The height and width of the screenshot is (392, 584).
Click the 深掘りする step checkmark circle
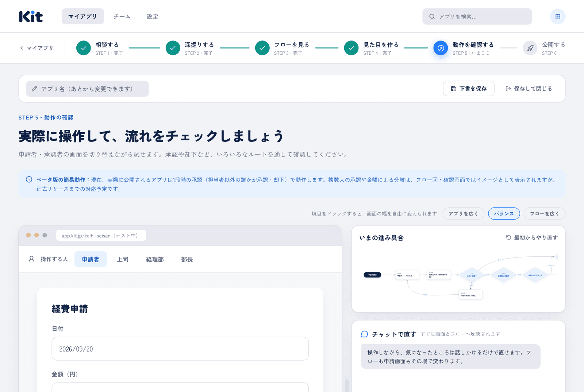point(173,48)
